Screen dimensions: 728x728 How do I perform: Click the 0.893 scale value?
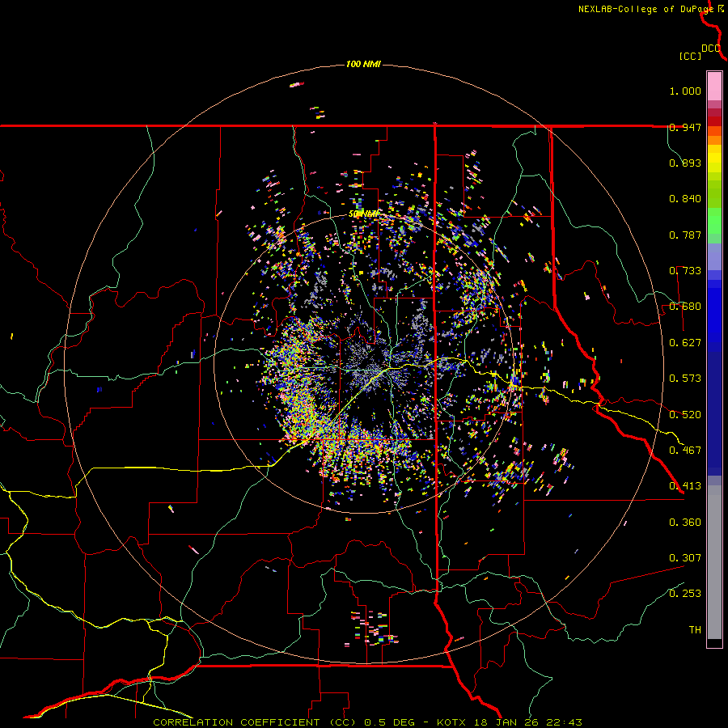click(685, 163)
